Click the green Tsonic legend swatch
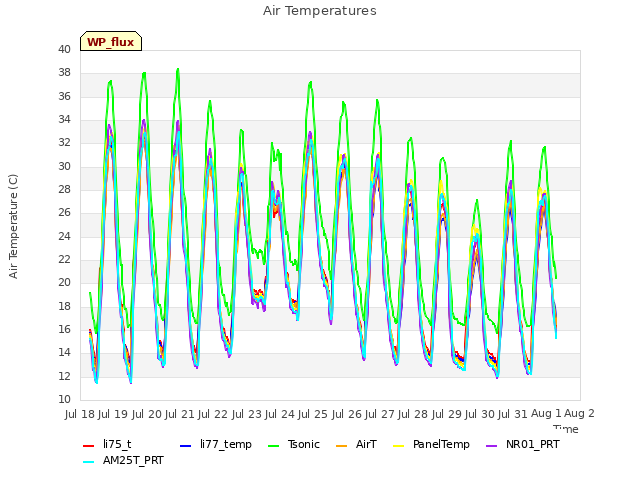The height and width of the screenshot is (480, 640). click(273, 446)
